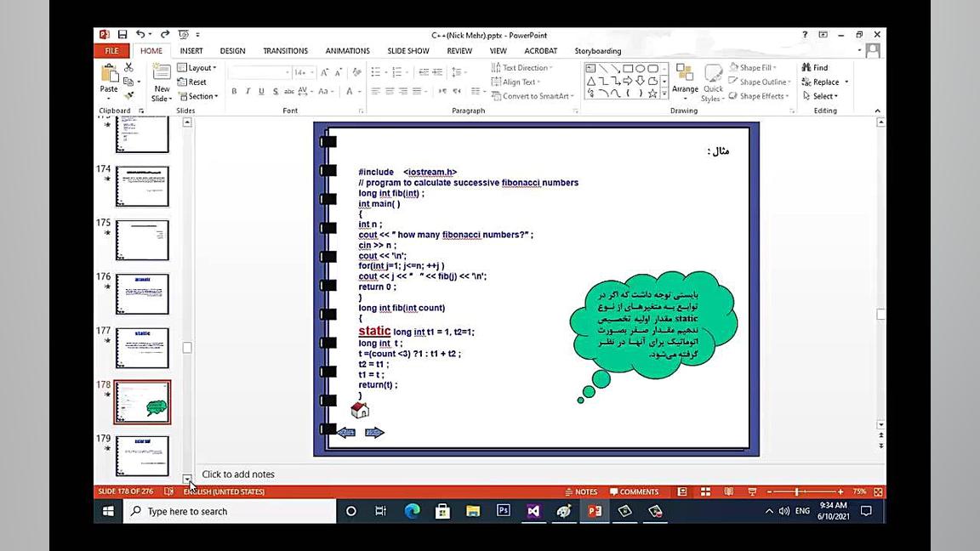Activate the Format Painter brush

(128, 95)
